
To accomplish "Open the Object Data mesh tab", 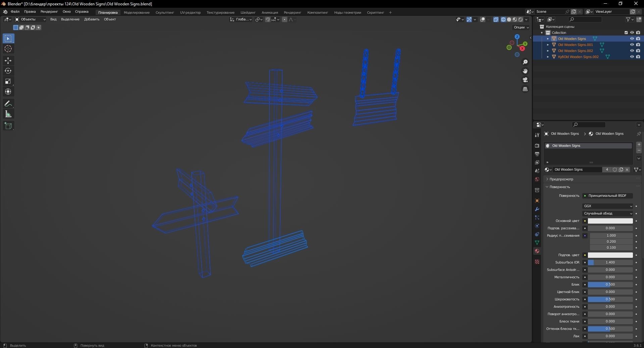I will 537,243.
